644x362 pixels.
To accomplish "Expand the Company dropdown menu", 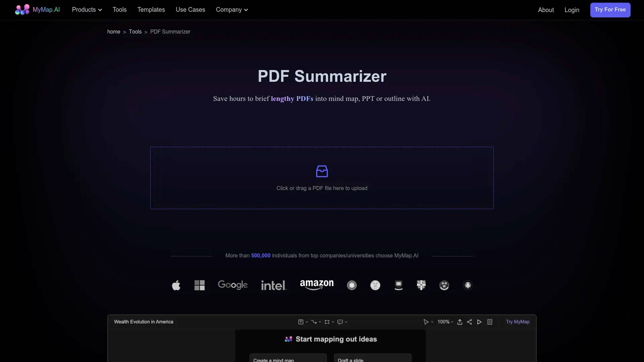I will [x=232, y=10].
